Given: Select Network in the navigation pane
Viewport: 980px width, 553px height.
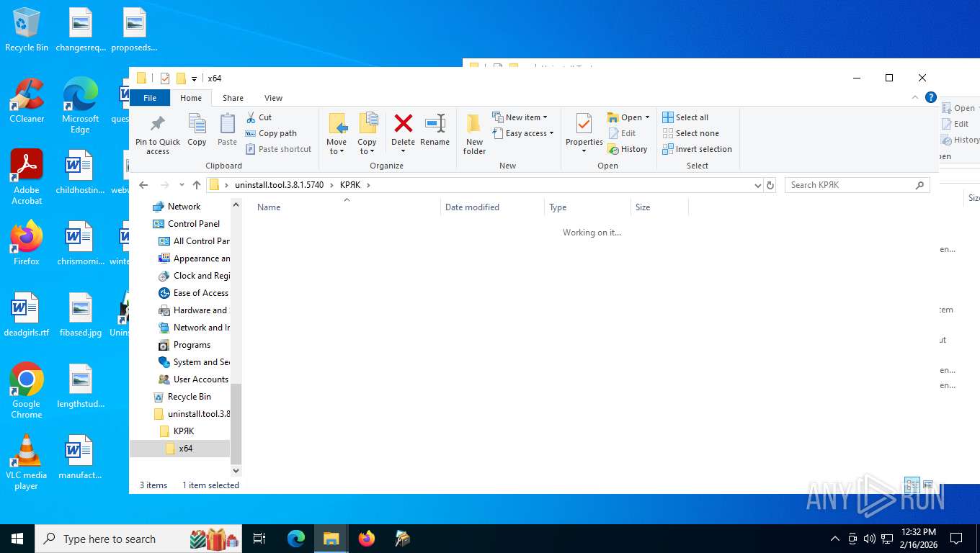Looking at the screenshot, I should [x=184, y=207].
